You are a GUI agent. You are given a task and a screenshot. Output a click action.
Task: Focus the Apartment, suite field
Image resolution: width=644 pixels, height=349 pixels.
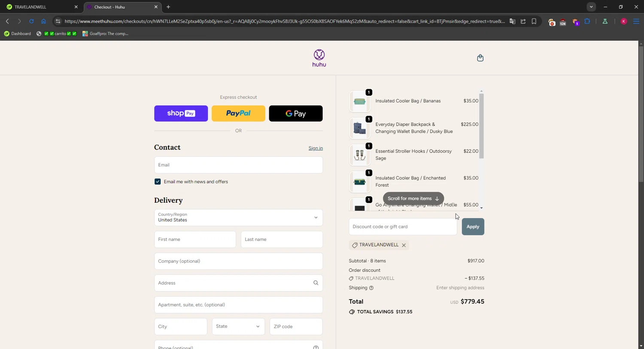coord(238,305)
